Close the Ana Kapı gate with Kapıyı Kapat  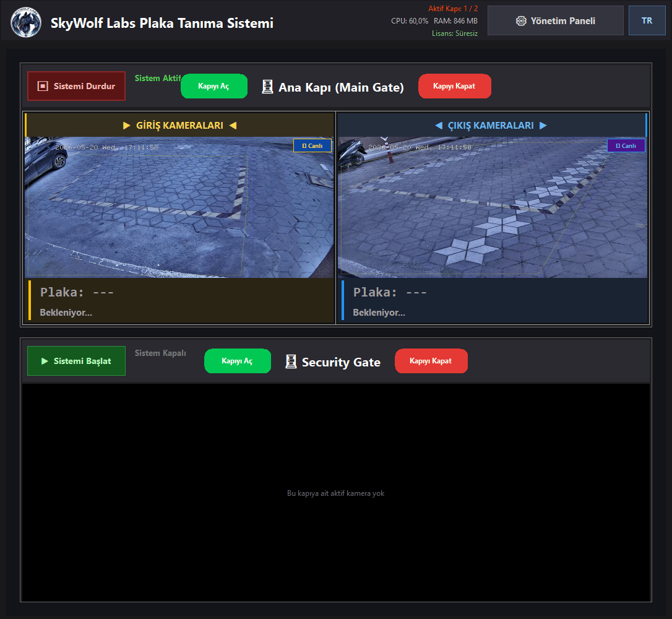[x=454, y=86]
